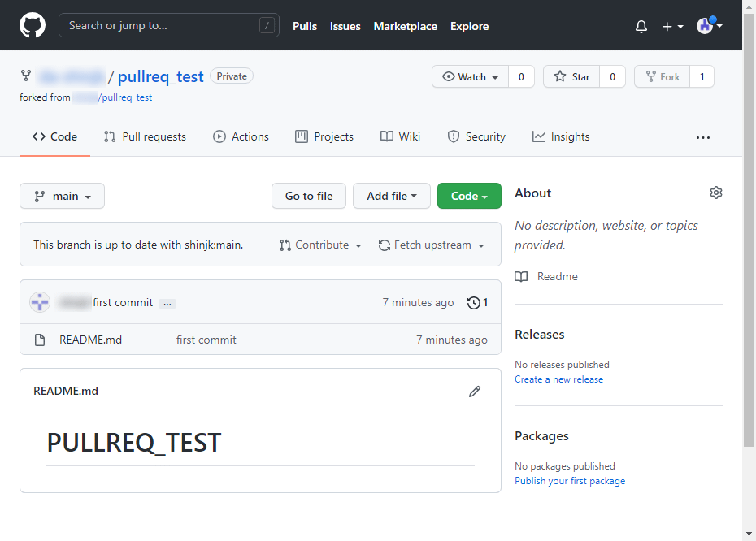This screenshot has height=541, width=756.
Task: Expand the main branch selector
Action: point(62,196)
